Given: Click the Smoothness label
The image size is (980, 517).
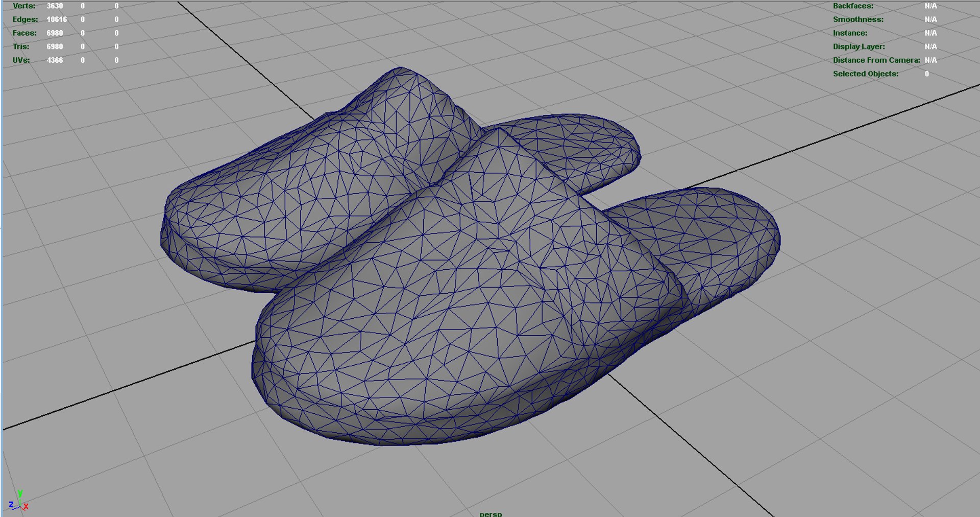Looking at the screenshot, I should (x=858, y=19).
